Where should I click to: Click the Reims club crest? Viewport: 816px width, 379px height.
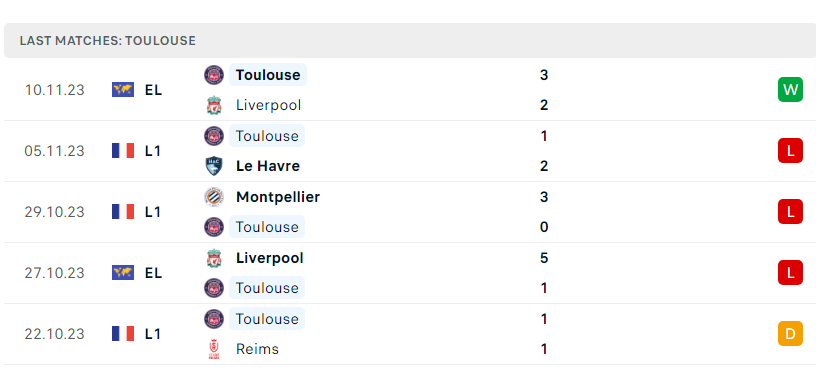tap(214, 349)
